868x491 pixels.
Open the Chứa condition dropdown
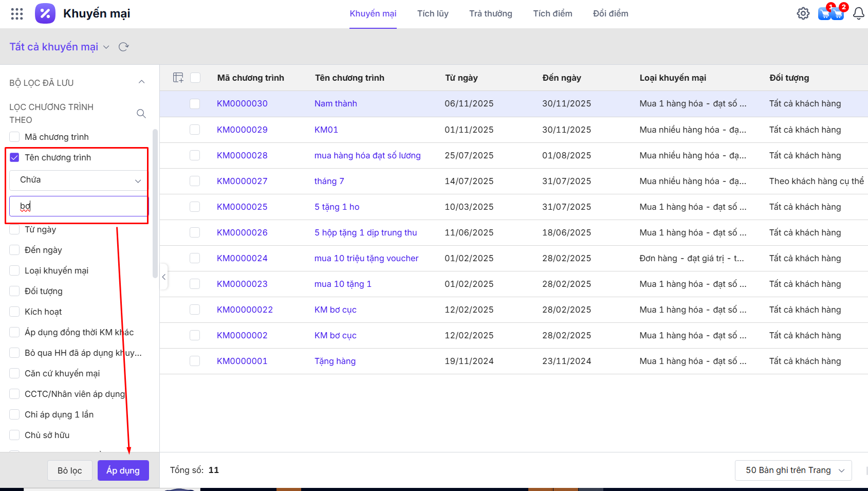[x=78, y=180]
